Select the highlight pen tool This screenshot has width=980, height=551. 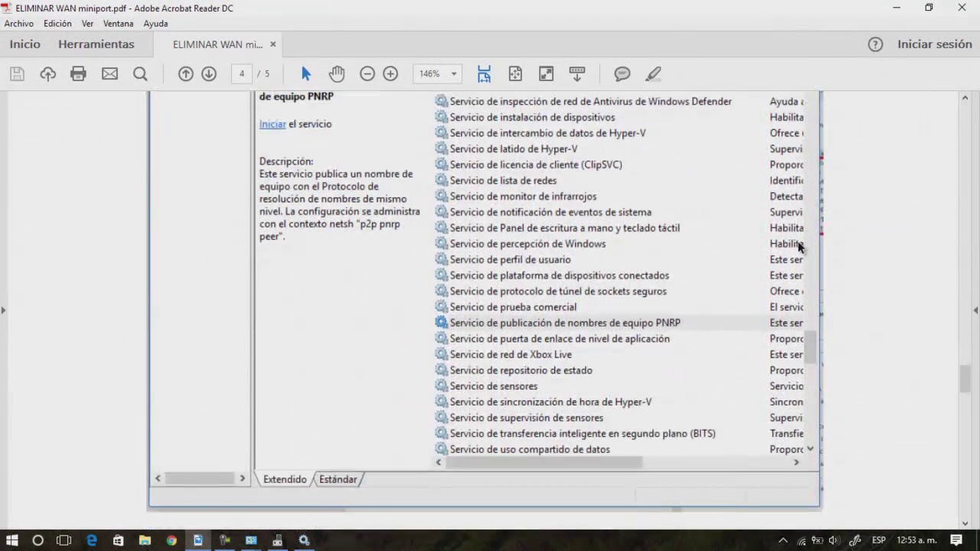653,74
